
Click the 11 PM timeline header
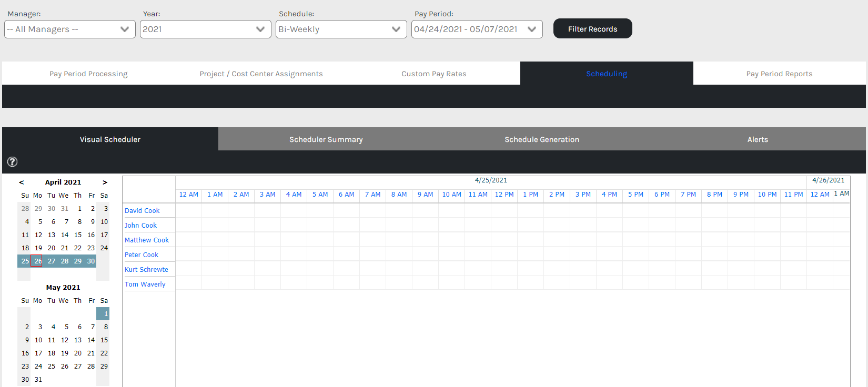tap(793, 195)
